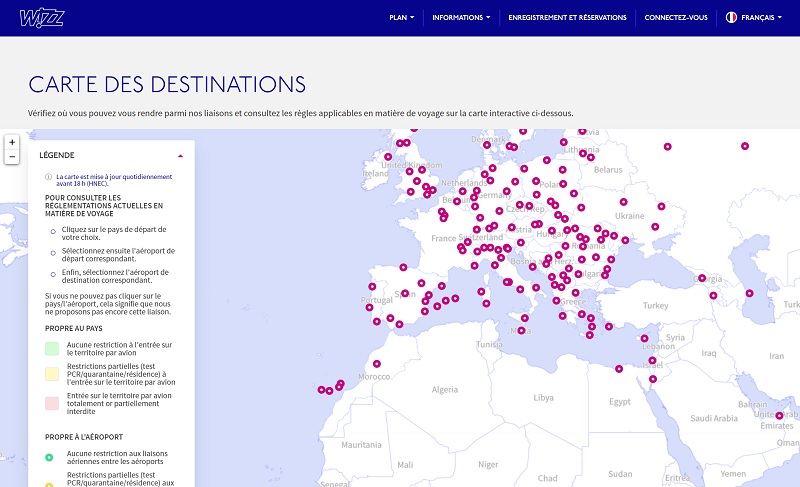This screenshot has height=487, width=800.
Task: Click the green airport no-restriction legend icon
Action: [x=51, y=456]
